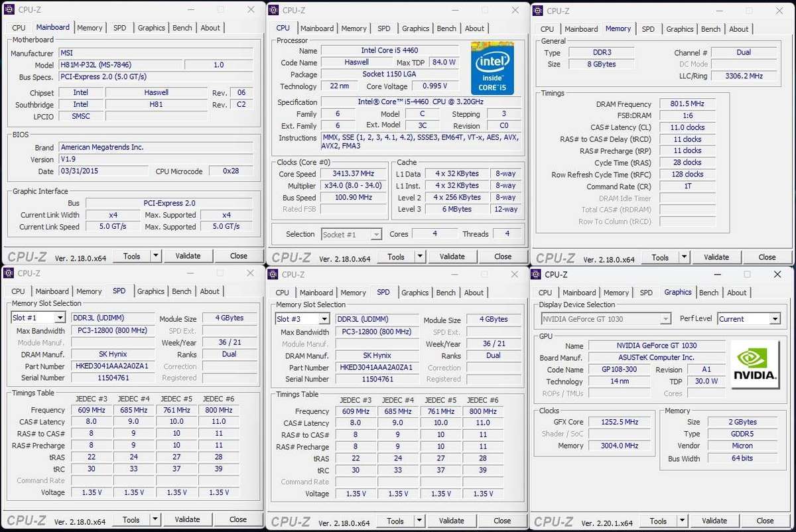This screenshot has height=532, width=796.
Task: Expand Tools dropdown arrow in Graphics window
Action: (x=683, y=521)
